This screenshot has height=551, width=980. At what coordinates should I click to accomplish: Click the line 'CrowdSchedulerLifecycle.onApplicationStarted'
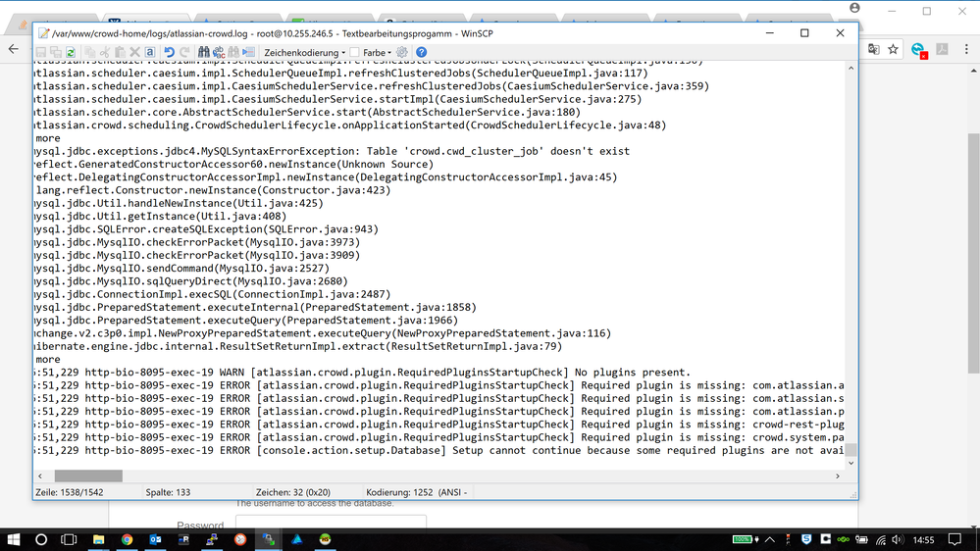coord(351,125)
